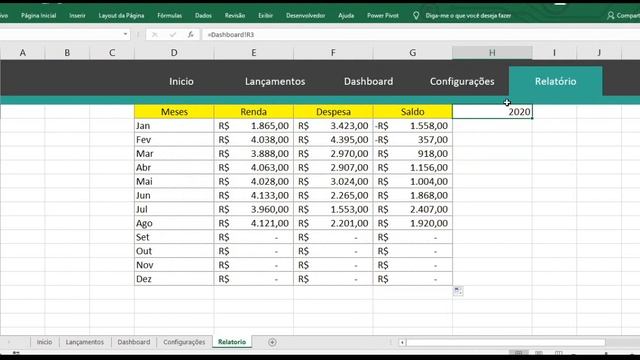Image resolution: width=640 pixels, height=360 pixels.
Task: Click the horizontal scrollbar track
Action: pos(505,342)
